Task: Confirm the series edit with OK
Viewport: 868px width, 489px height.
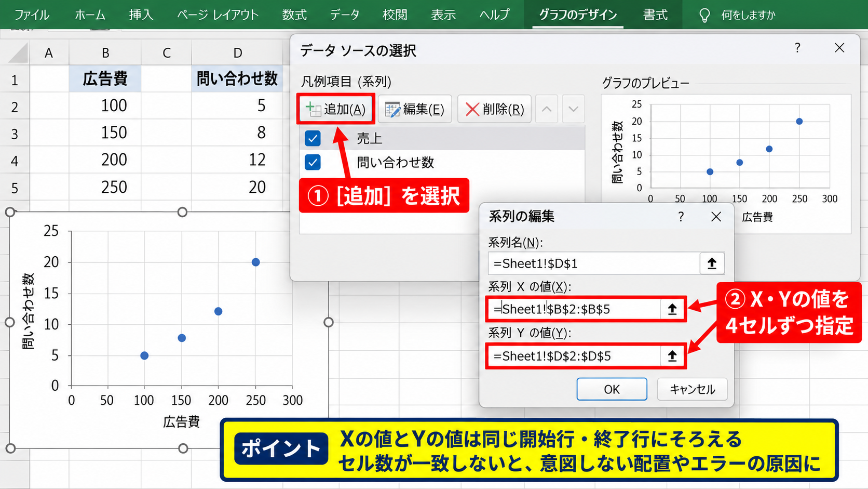Action: point(612,389)
